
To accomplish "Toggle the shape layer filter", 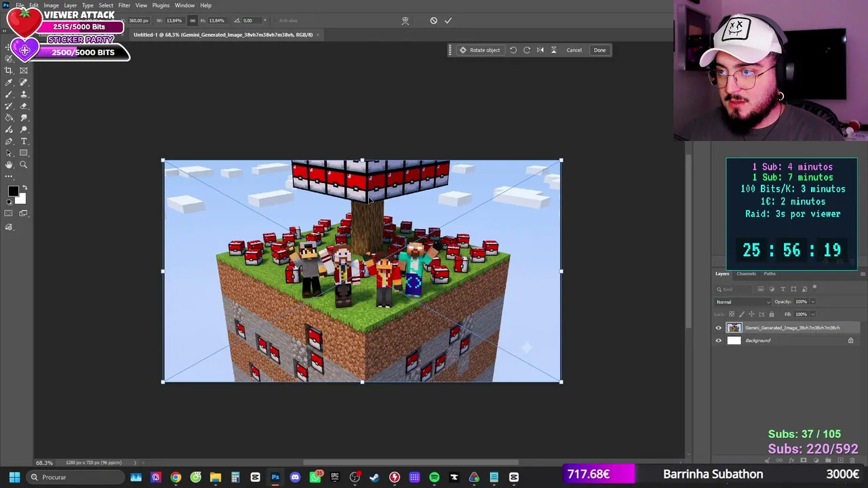I will pyautogui.click(x=793, y=289).
